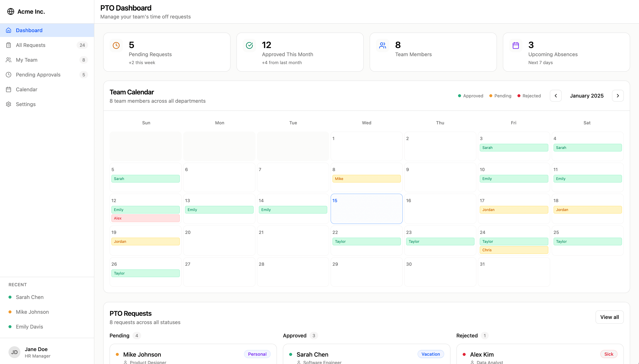Click the empty January 31 calendar cell
639x364 pixels.
(514, 272)
